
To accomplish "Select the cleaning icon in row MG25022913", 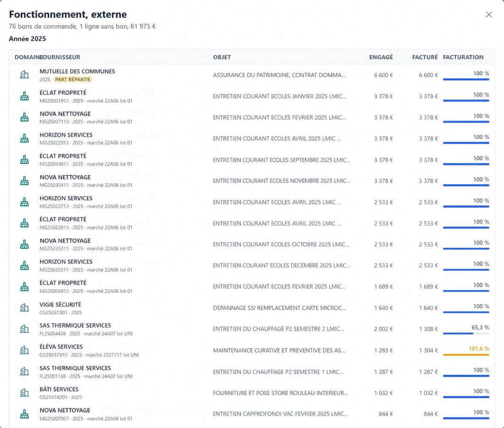I will (x=24, y=138).
